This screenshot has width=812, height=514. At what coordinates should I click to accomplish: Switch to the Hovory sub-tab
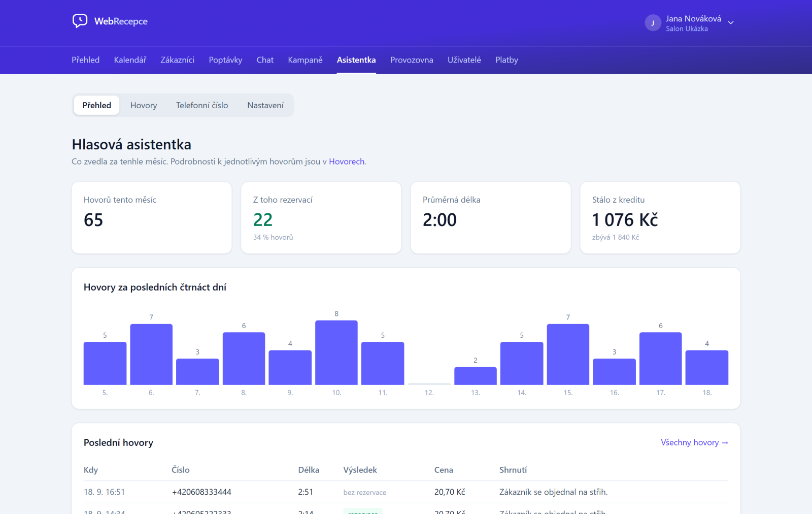[144, 105]
